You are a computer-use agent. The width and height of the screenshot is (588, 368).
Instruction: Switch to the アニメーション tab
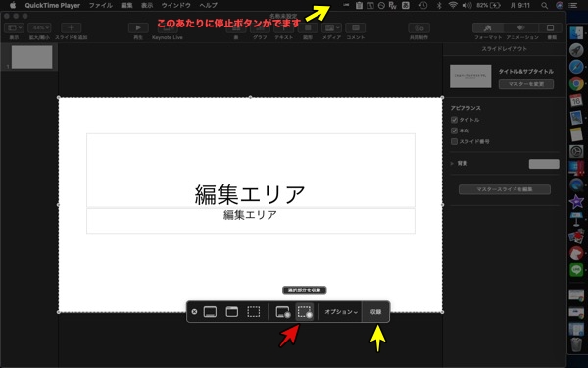click(521, 27)
